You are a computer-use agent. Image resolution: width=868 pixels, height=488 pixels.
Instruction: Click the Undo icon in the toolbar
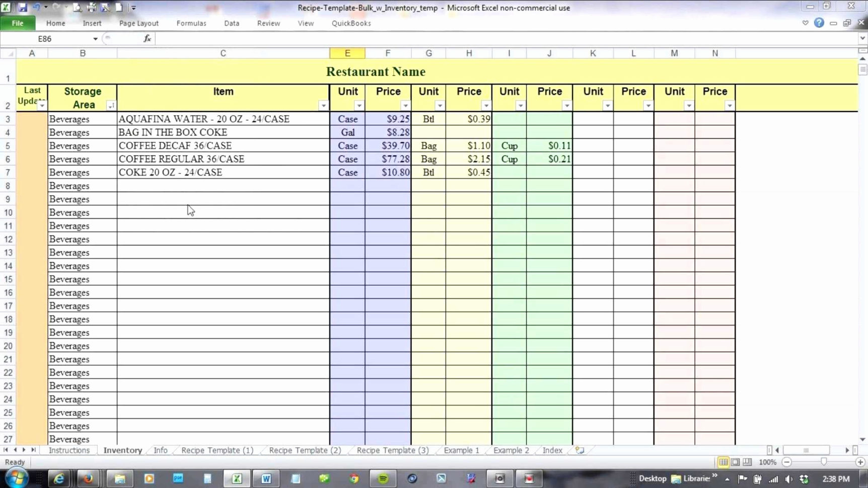(x=36, y=8)
